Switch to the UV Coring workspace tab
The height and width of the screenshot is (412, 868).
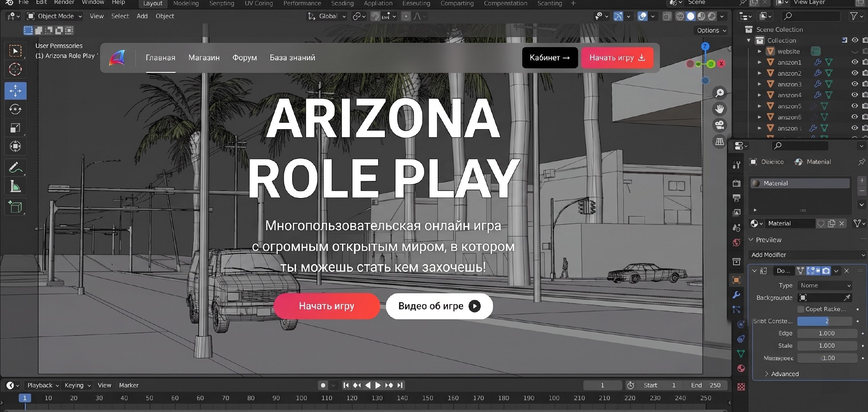click(259, 3)
